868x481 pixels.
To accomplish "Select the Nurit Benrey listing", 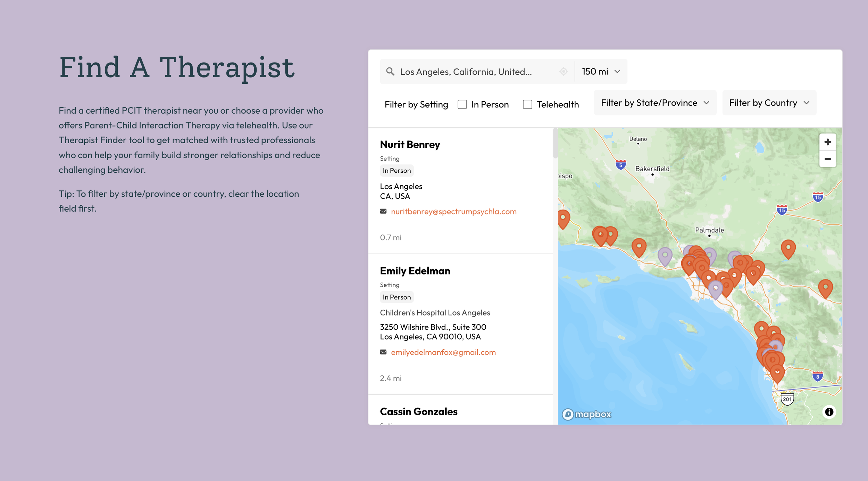I will tap(410, 145).
